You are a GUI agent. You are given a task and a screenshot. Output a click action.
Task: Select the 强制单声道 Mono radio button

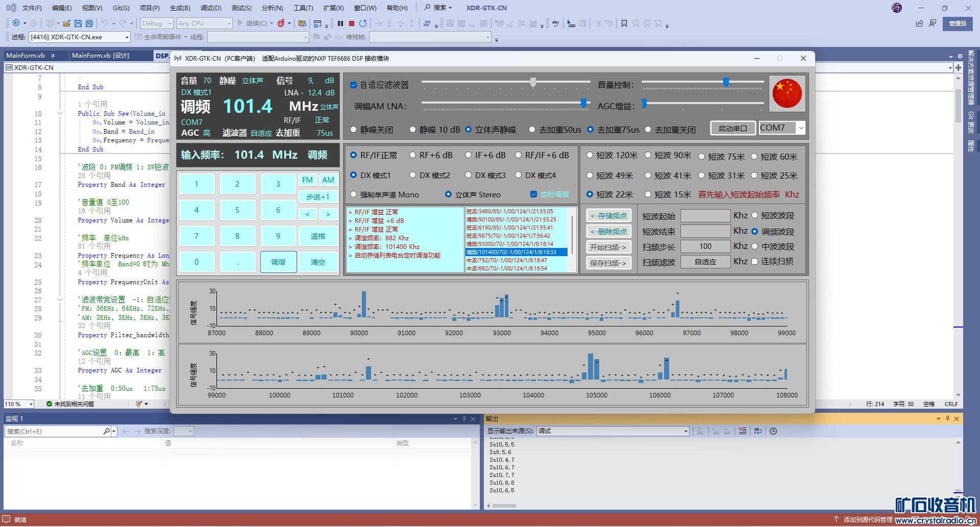[x=353, y=194]
